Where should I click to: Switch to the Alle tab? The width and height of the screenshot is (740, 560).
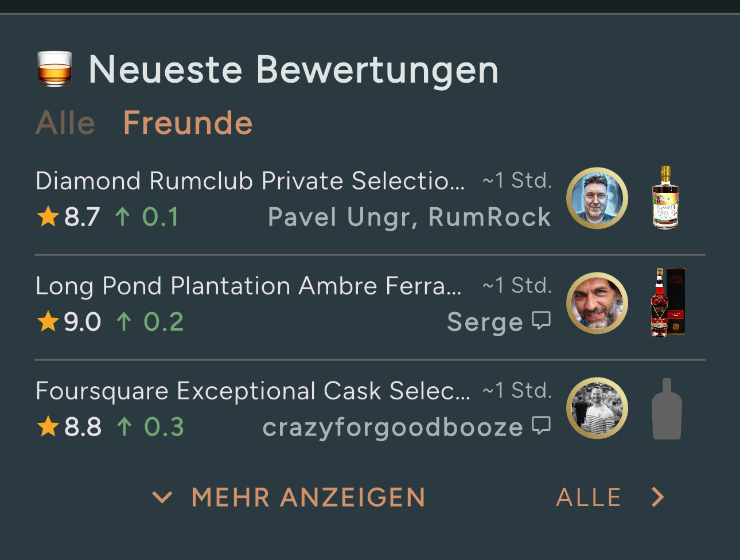coord(65,123)
